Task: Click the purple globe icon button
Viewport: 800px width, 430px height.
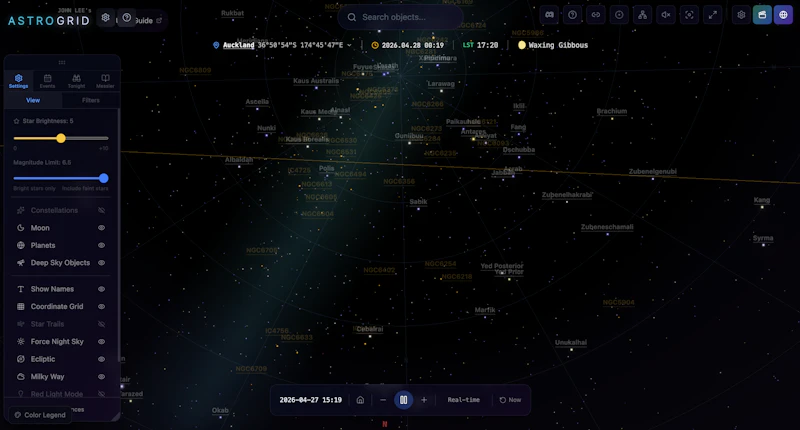Action: pyautogui.click(x=783, y=15)
